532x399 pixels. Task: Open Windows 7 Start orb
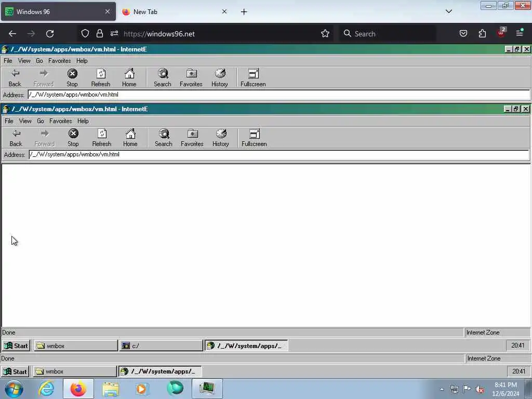pos(14,389)
